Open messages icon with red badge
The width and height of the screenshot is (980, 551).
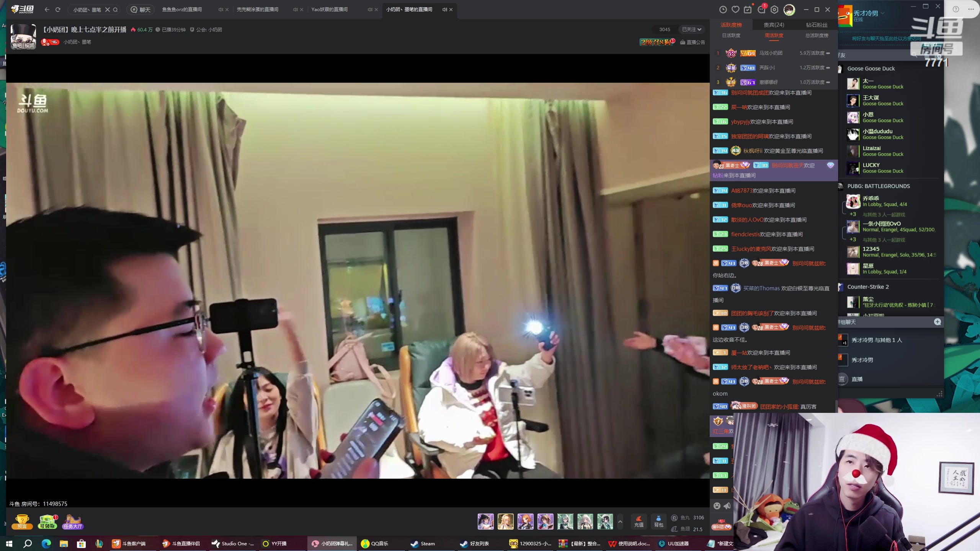point(761,10)
